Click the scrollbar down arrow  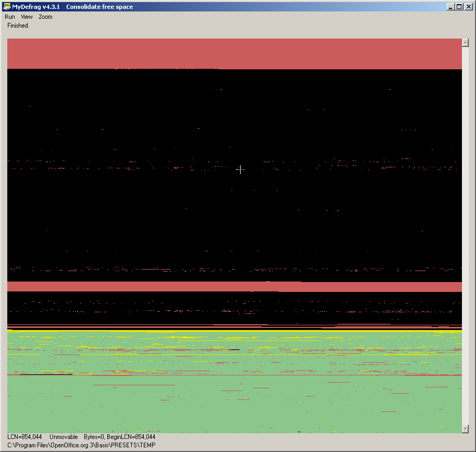(x=465, y=429)
